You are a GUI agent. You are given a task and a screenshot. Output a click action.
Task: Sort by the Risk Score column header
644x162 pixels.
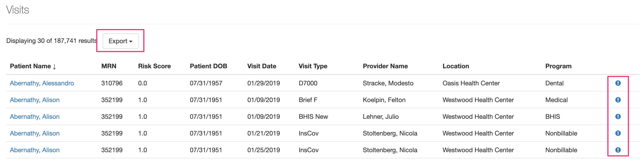(x=154, y=66)
